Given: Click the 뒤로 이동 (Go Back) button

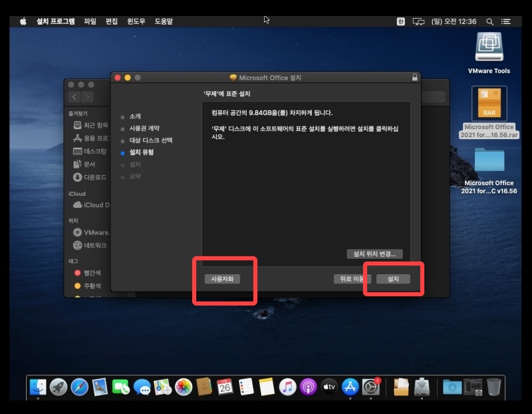Looking at the screenshot, I should point(352,279).
